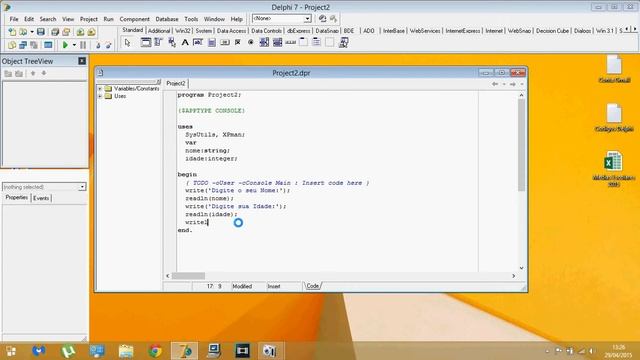This screenshot has height=360, width=640.
Task: Click the Save current desktop icon
Action: [x=322, y=18]
